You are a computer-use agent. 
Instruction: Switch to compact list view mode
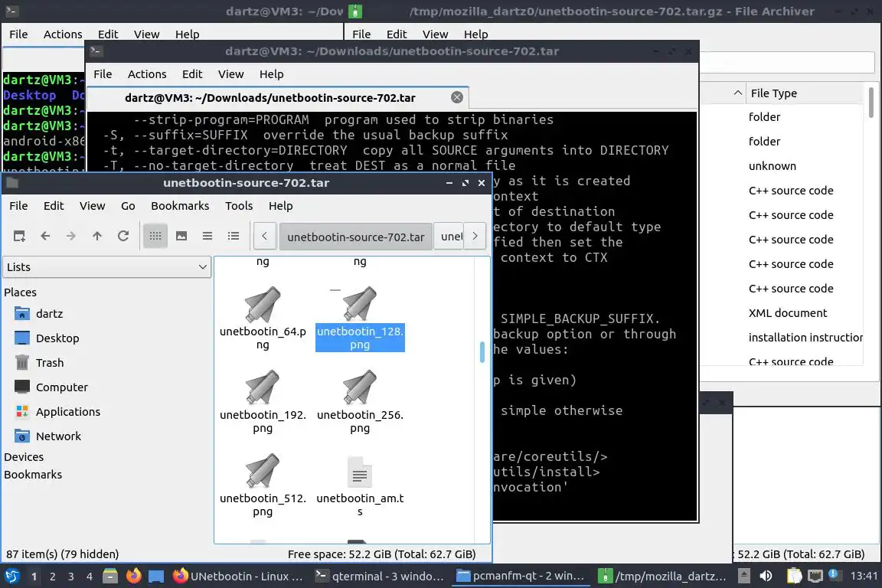pos(207,236)
